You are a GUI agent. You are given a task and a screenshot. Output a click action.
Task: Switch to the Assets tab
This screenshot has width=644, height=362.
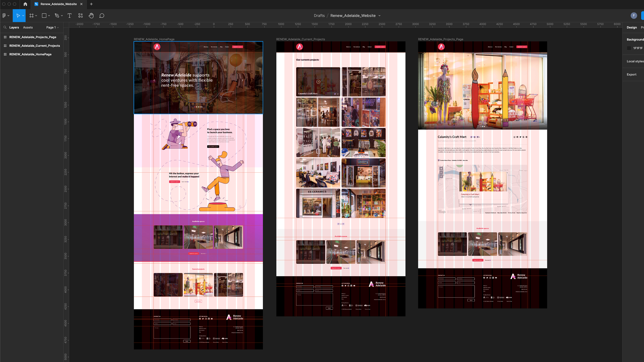click(28, 27)
